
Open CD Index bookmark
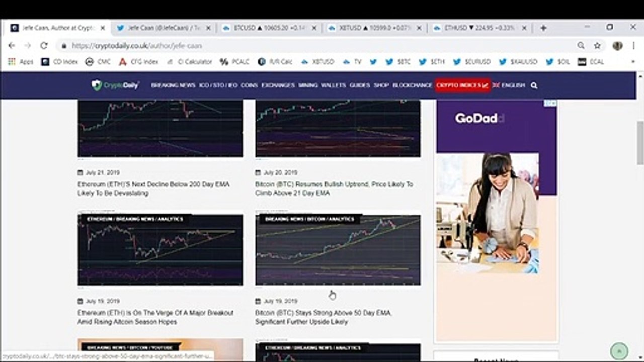[x=59, y=62]
